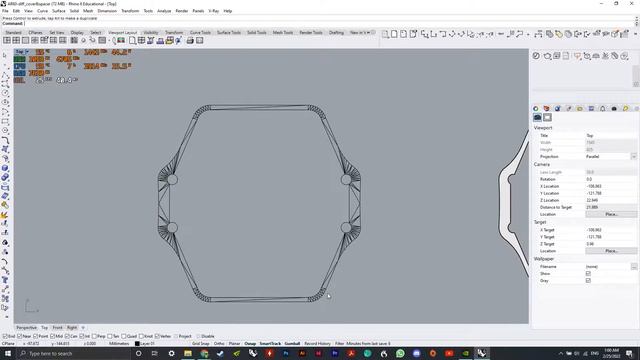
Task: Switch to the Curve Tools toolbar tab
Action: pos(200,32)
